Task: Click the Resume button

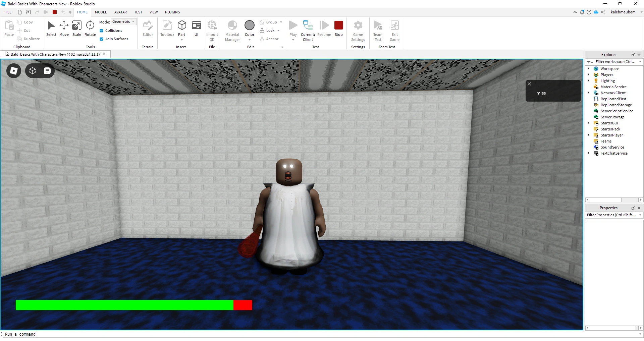Action: pyautogui.click(x=324, y=29)
